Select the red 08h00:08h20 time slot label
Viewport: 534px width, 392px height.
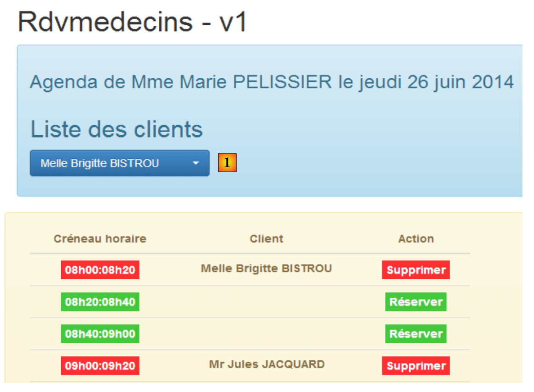(100, 270)
